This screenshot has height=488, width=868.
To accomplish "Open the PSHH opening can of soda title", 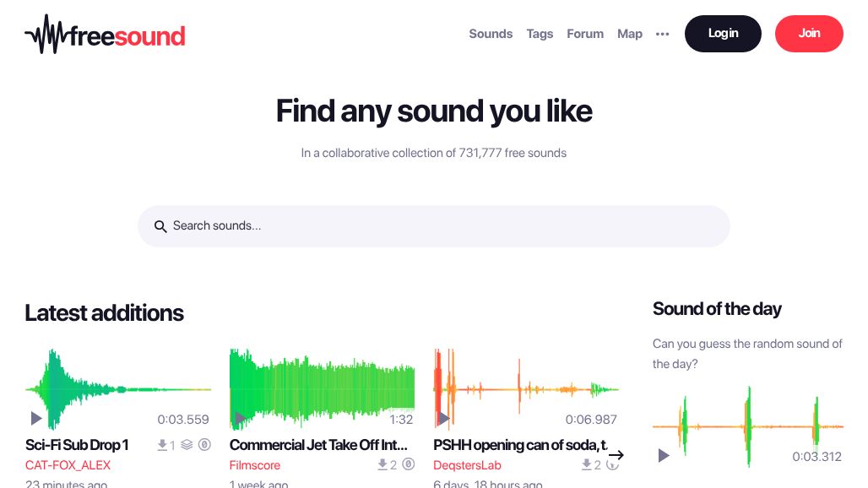I will [x=520, y=445].
